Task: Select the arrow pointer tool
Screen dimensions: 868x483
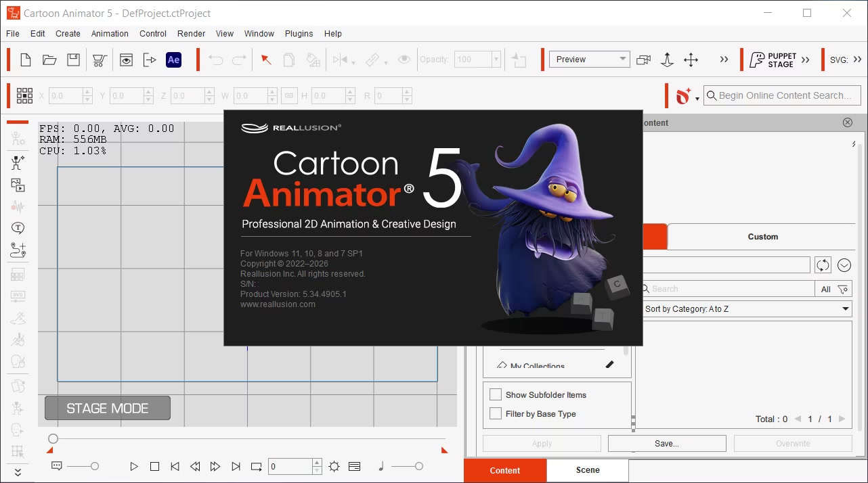Action: pyautogui.click(x=266, y=60)
